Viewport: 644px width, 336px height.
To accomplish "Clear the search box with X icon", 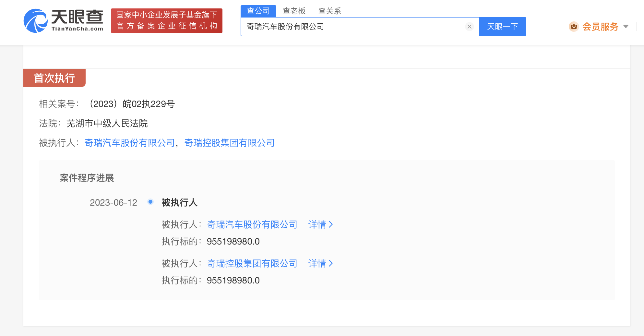I will 469,27.
